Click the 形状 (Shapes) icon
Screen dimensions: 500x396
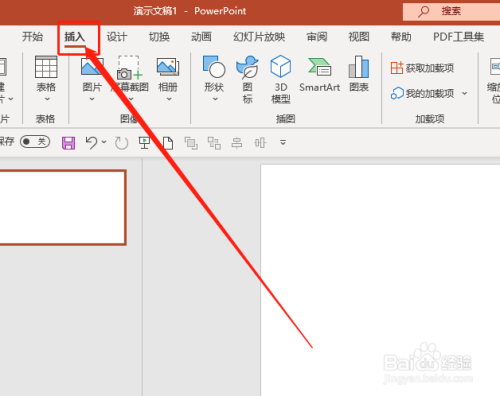(214, 67)
